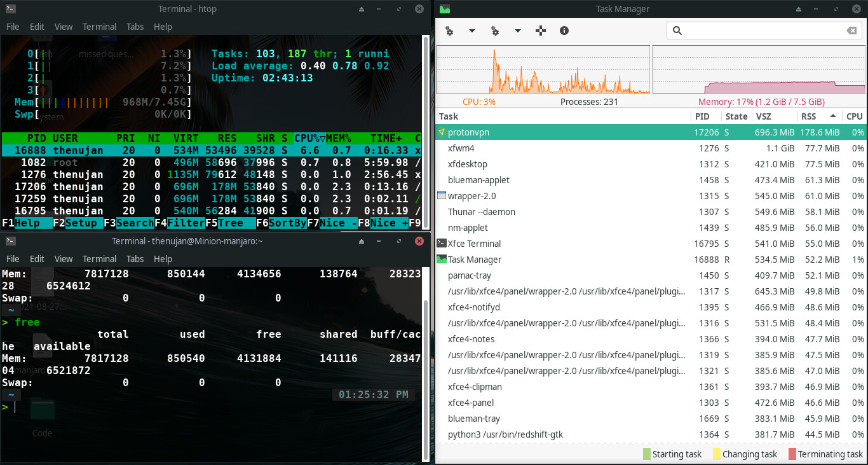The width and height of the screenshot is (868, 465).
Task: Click the leftmost gear icon in Task Manager toolbar
Action: click(x=449, y=31)
